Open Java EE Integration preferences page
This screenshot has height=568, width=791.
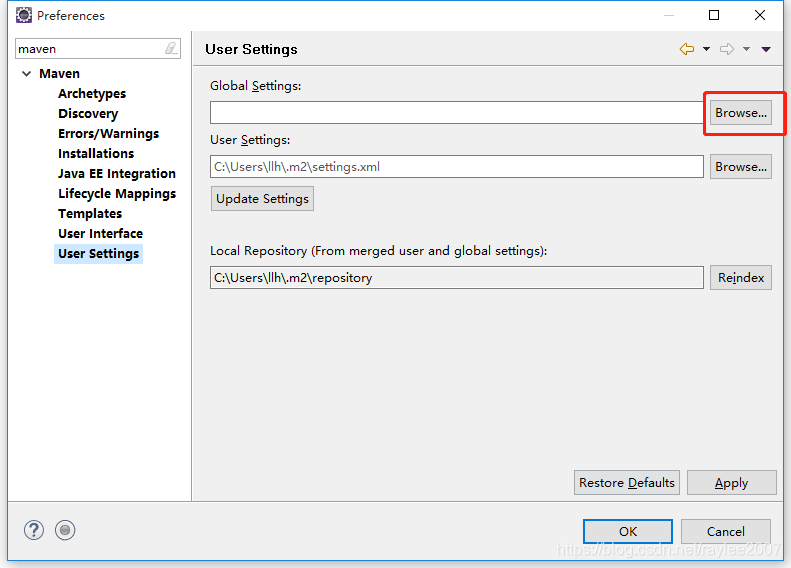pos(117,174)
